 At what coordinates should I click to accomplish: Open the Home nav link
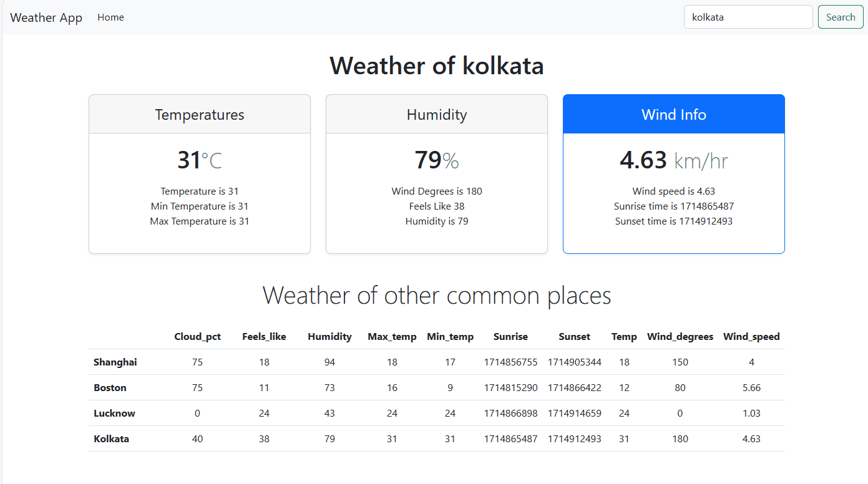point(110,17)
